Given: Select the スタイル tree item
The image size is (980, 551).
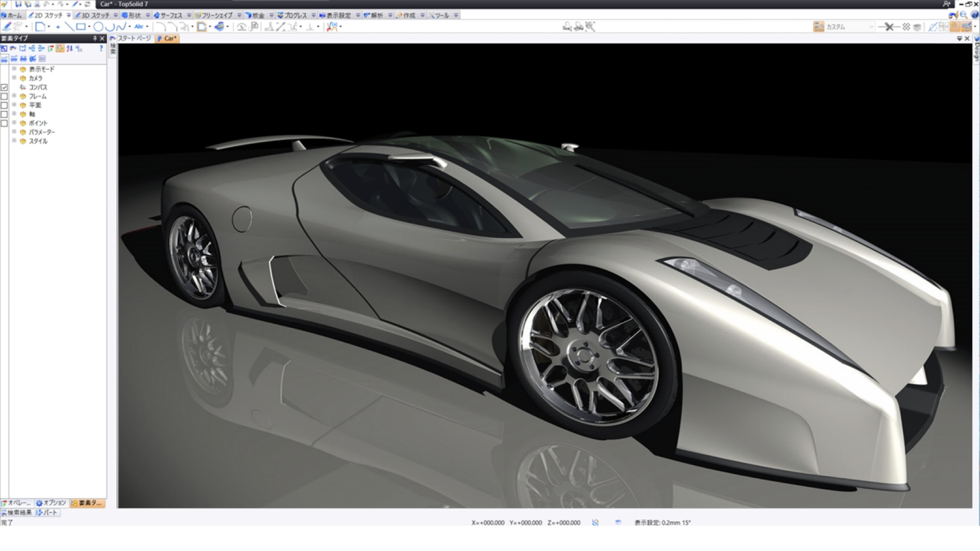Looking at the screenshot, I should coord(38,141).
